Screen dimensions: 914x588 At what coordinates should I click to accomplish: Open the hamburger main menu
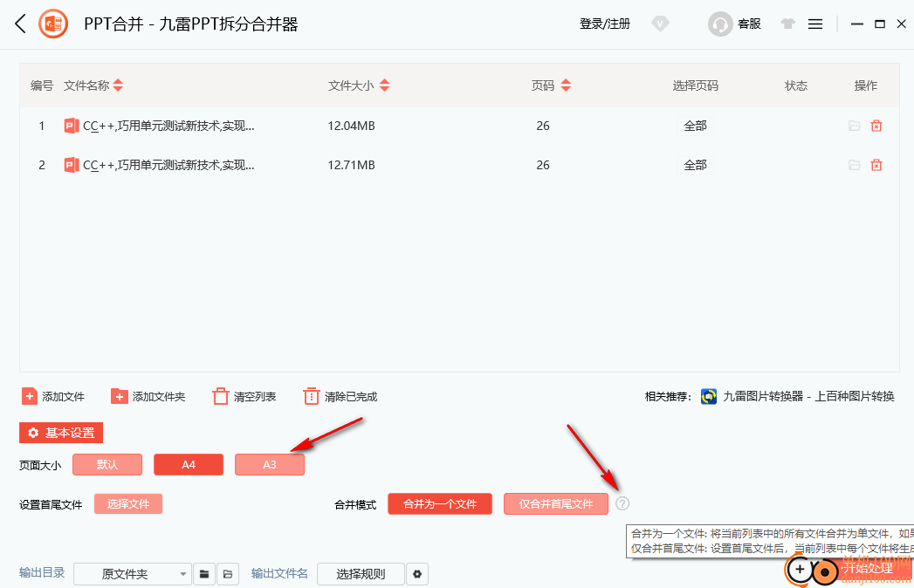[x=814, y=24]
